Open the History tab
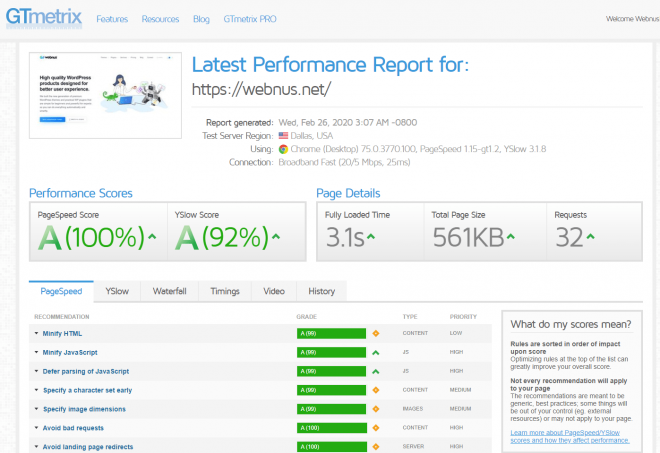 coord(322,291)
